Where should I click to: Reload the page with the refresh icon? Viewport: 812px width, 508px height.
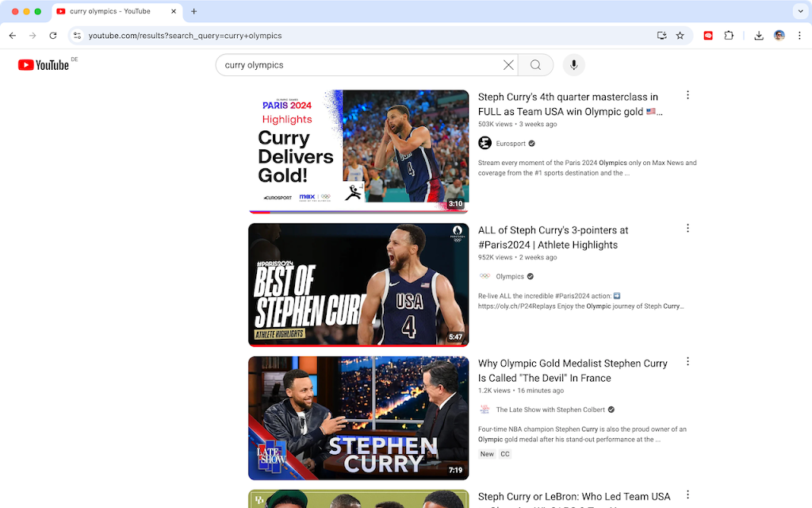(x=53, y=35)
